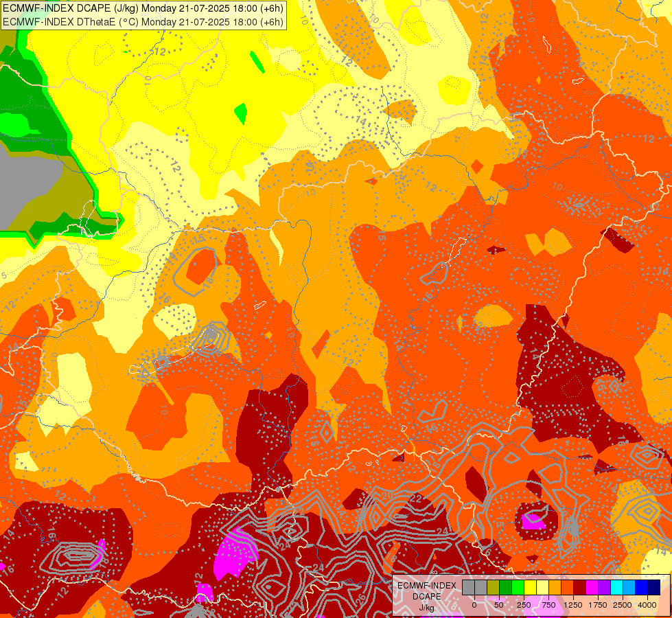The width and height of the screenshot is (672, 618).
Task: Click the red-orange legend swatch
Action: point(568,587)
